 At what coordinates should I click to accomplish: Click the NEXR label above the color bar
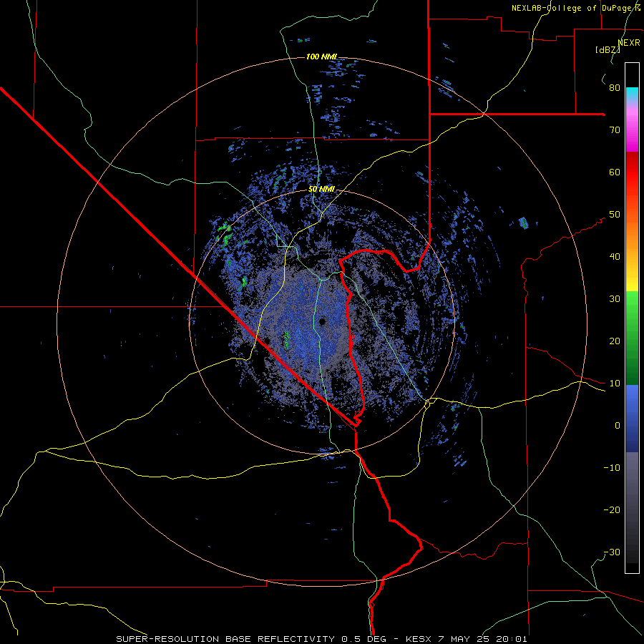coord(629,43)
